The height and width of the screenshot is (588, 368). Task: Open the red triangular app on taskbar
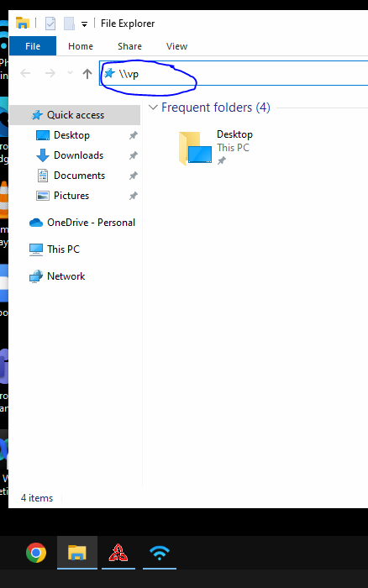(x=118, y=553)
